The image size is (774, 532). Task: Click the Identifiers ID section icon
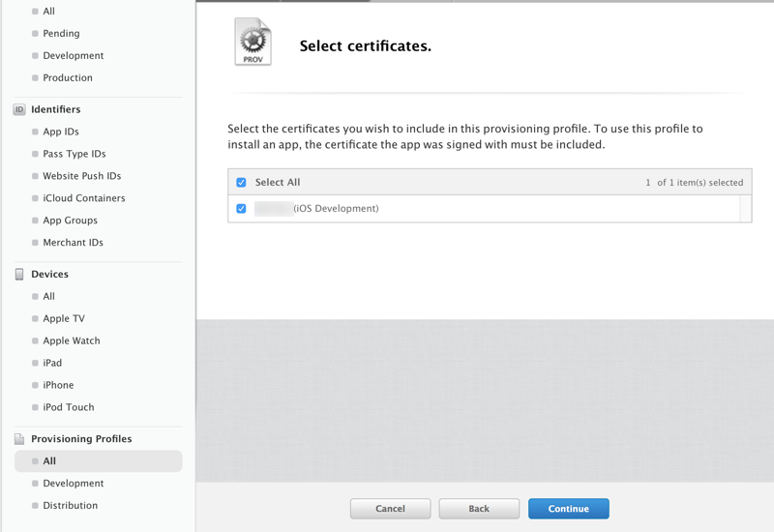tap(19, 109)
